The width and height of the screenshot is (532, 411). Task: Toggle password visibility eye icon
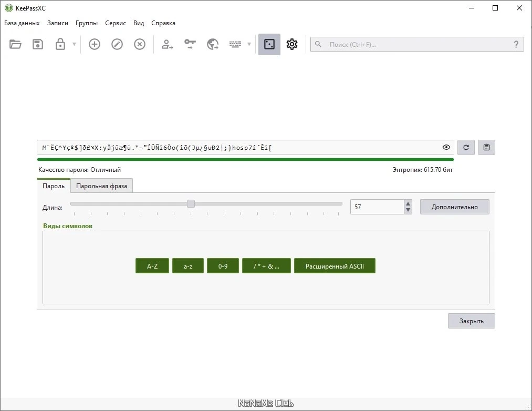[446, 147]
